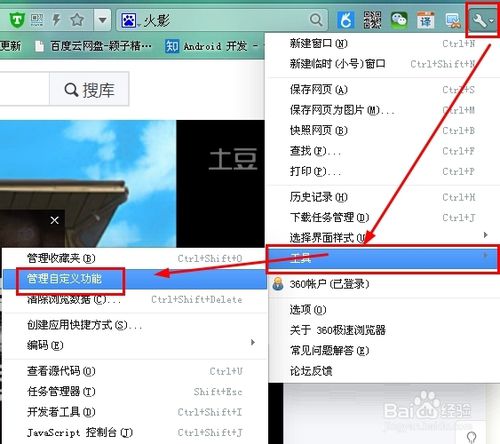Open 百度云网盘 bookmark
The height and width of the screenshot is (444, 500).
[x=94, y=46]
